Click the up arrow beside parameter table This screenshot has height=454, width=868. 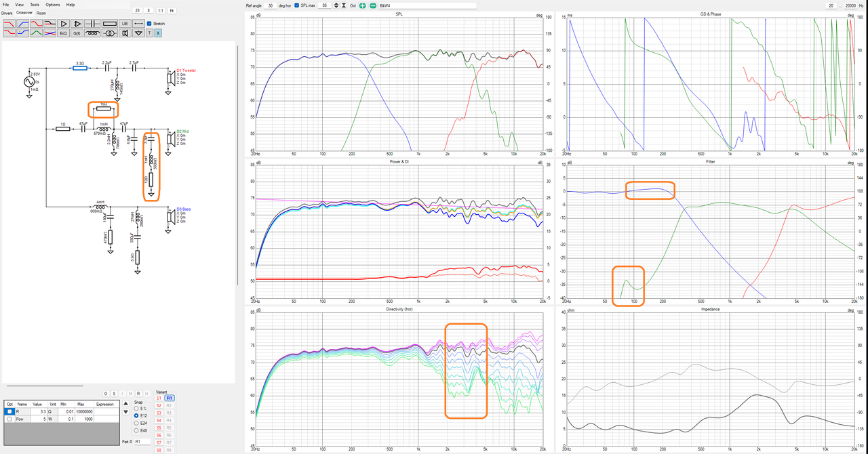(125, 404)
